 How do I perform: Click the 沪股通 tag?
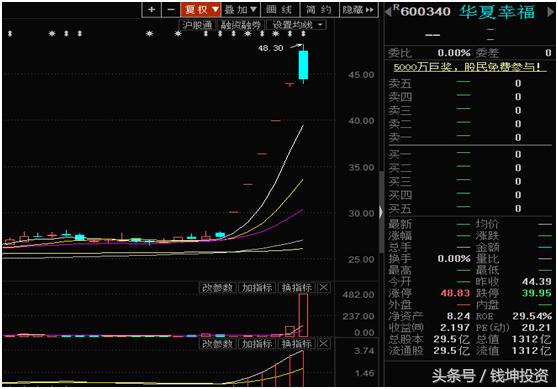tap(197, 25)
